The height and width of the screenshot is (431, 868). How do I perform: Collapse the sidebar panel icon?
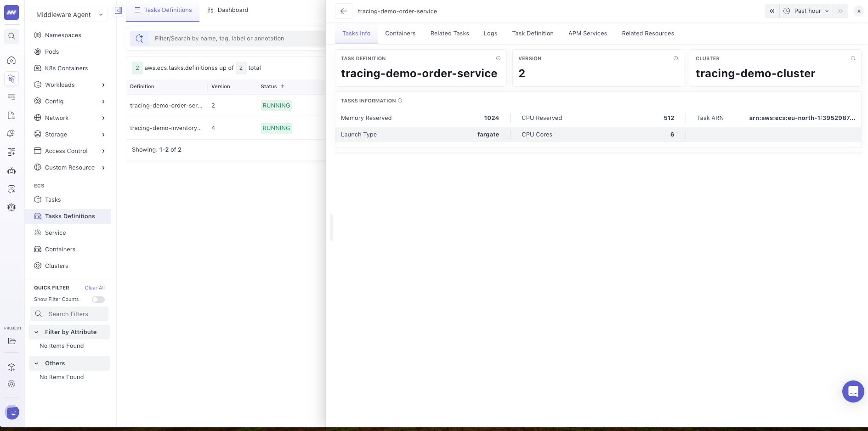119,10
